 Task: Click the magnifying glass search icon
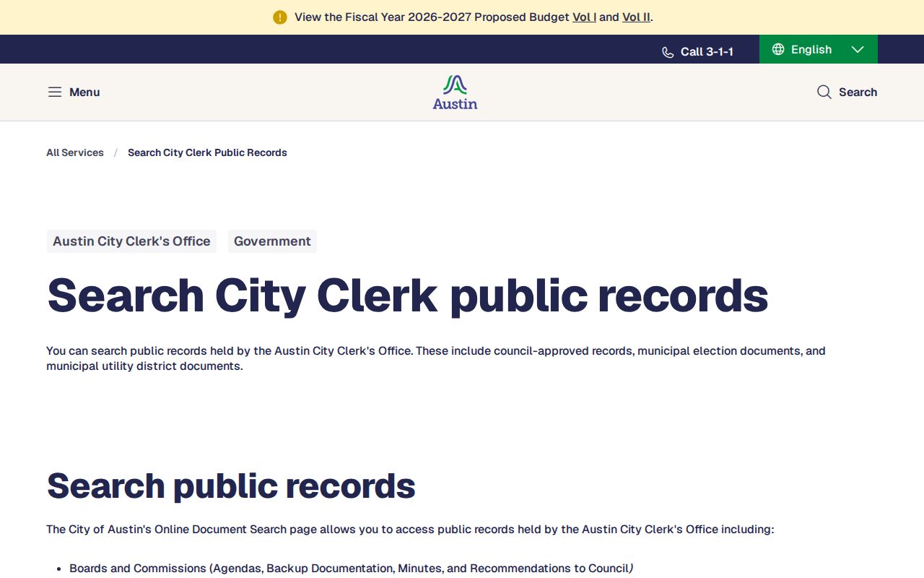pyautogui.click(x=824, y=92)
